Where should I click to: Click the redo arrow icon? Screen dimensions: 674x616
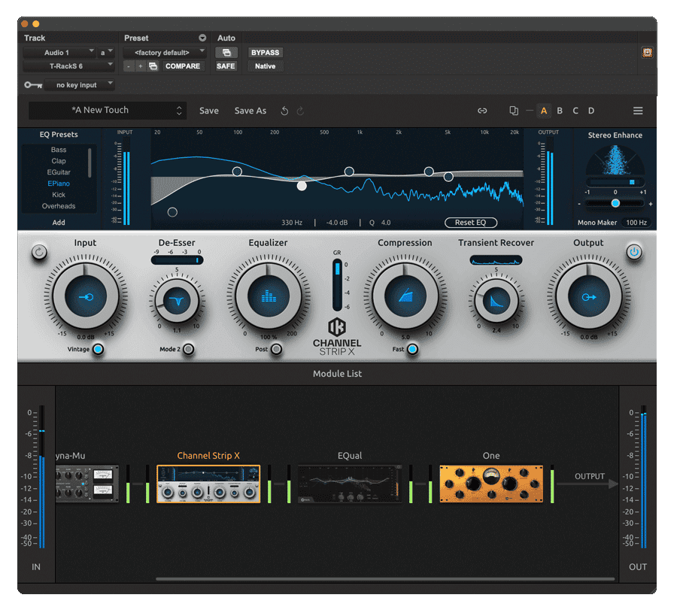[300, 111]
